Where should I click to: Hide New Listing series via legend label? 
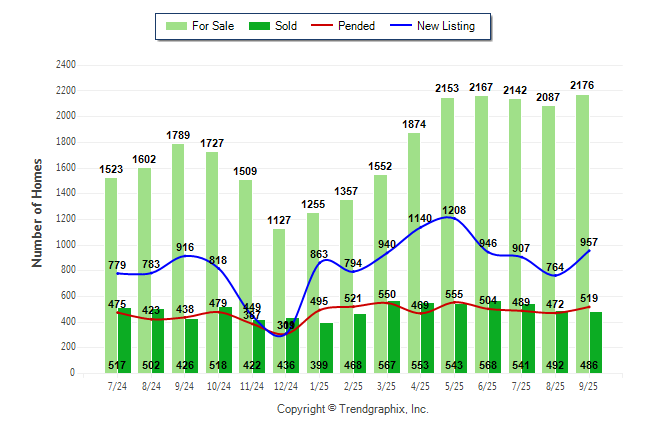click(446, 26)
